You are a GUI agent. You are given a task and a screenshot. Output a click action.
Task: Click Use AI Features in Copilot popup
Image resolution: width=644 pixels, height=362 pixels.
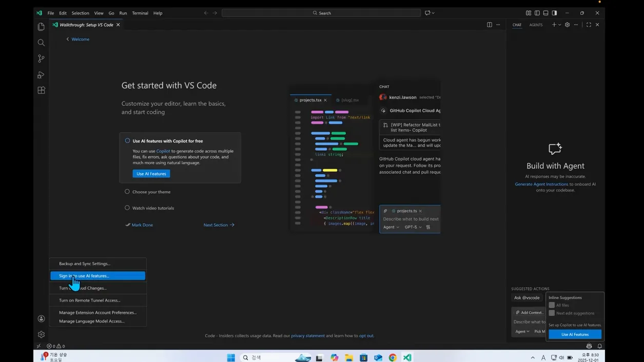(575, 334)
